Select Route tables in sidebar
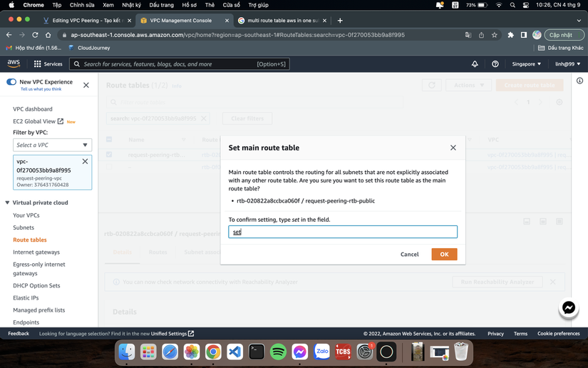Image resolution: width=588 pixels, height=368 pixels. tap(30, 240)
